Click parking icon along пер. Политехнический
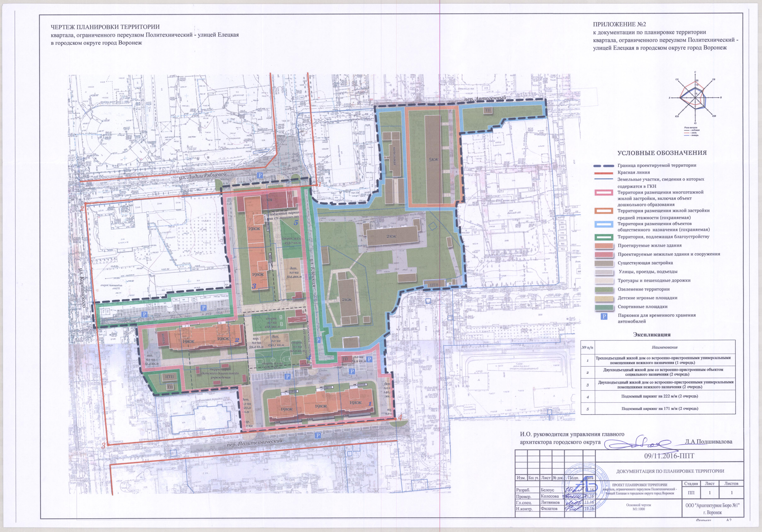The image size is (762, 532). click(x=318, y=436)
